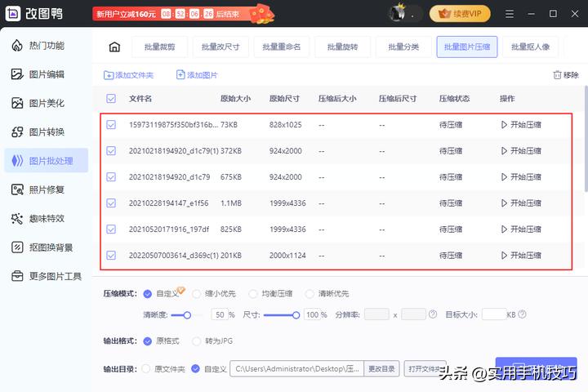The image size is (588, 392).
Task: Select 图片批处理 in the sidebar
Action: coord(47,161)
